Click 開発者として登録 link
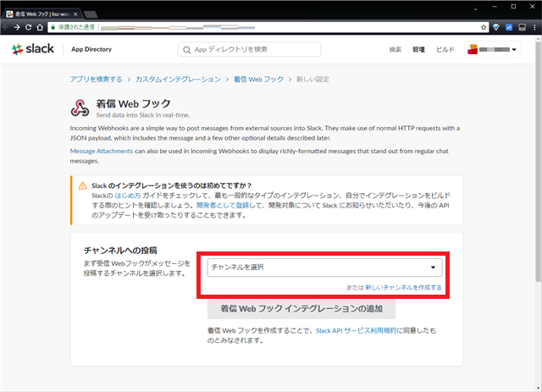 223,206
